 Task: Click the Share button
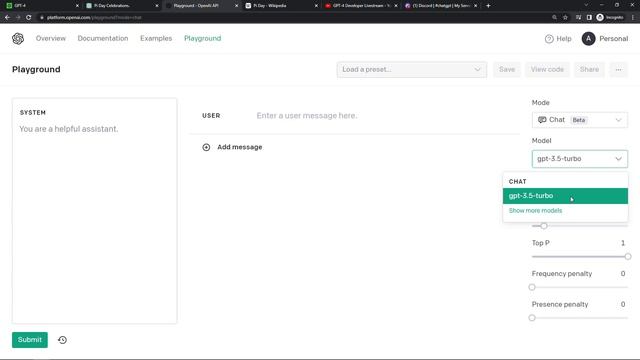[589, 69]
